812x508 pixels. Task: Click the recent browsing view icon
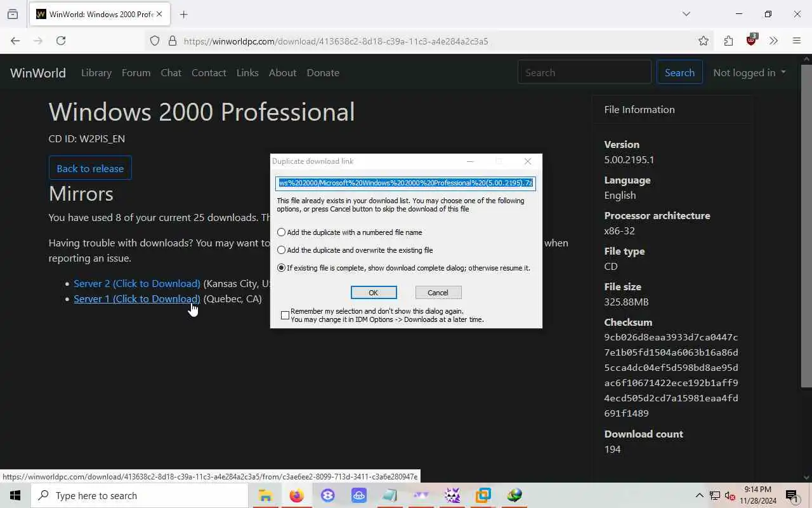click(13, 14)
